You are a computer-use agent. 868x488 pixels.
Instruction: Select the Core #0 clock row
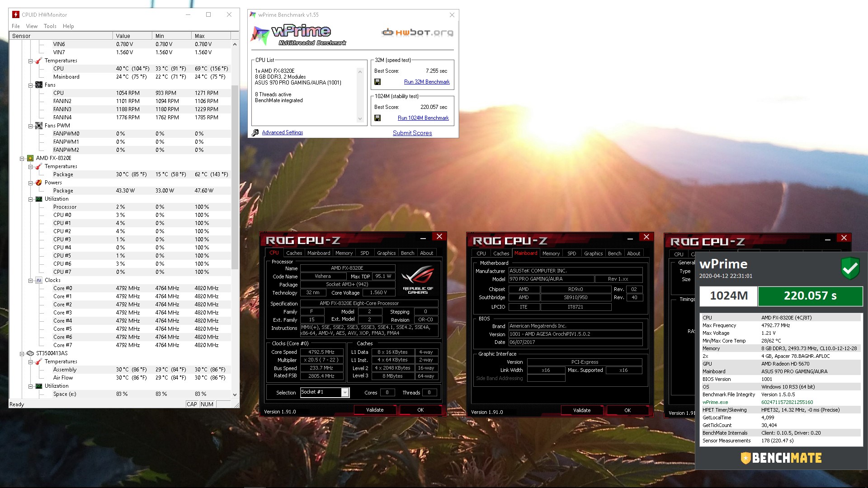click(x=121, y=288)
